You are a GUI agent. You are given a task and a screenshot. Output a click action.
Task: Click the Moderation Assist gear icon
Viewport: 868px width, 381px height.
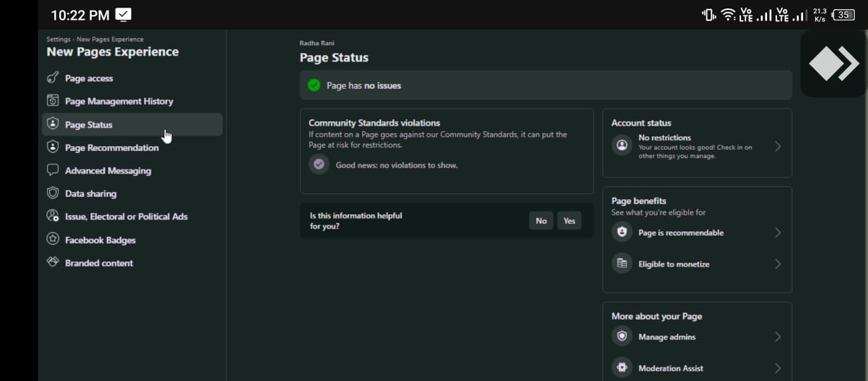(x=622, y=368)
